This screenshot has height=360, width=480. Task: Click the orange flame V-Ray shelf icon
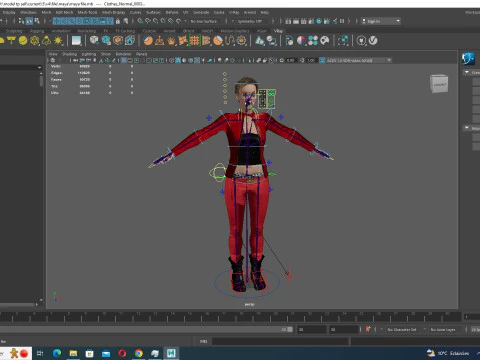[171, 41]
